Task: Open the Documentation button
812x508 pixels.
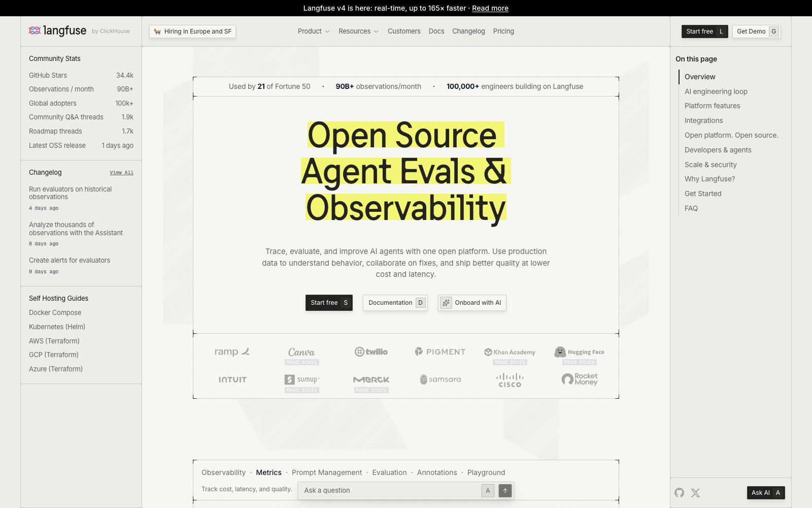Action: point(395,303)
